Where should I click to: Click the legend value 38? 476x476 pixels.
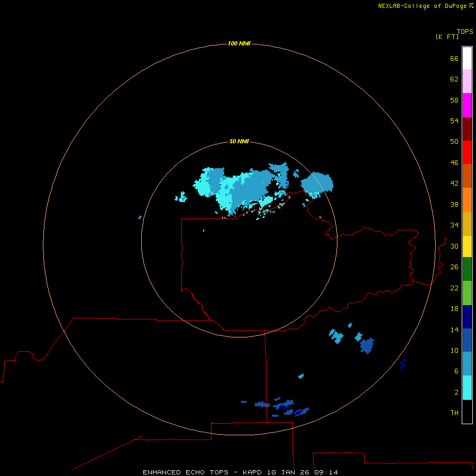click(454, 204)
